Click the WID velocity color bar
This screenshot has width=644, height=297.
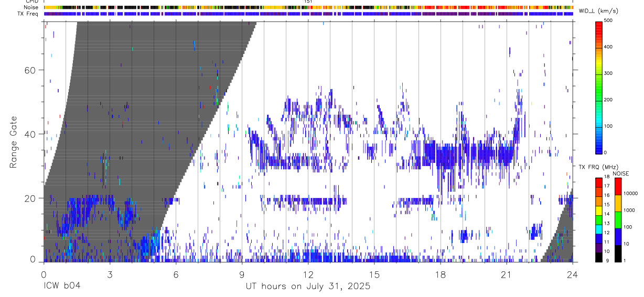click(x=598, y=87)
